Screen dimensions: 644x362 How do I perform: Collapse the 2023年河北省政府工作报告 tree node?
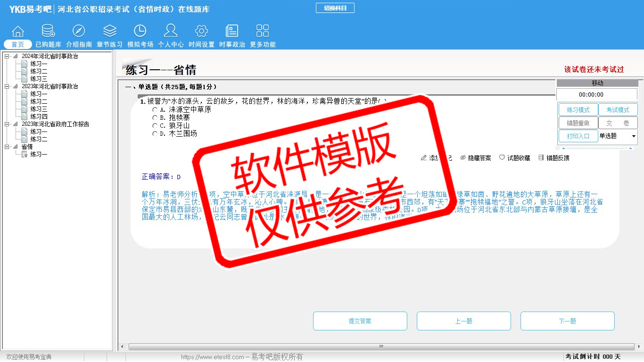tap(7, 124)
